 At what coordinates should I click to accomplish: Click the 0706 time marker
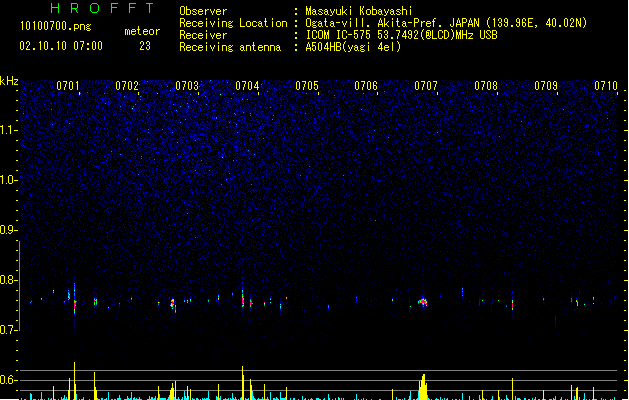pyautogui.click(x=366, y=86)
